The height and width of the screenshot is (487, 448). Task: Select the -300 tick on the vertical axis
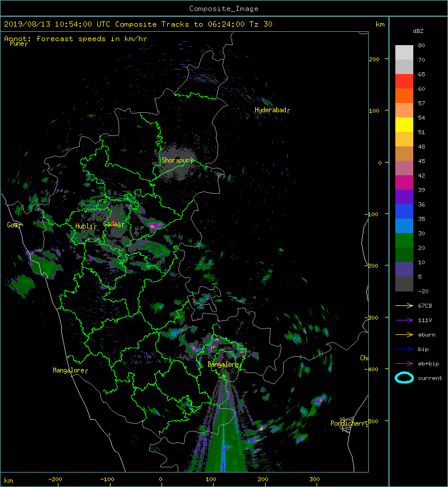pos(372,318)
